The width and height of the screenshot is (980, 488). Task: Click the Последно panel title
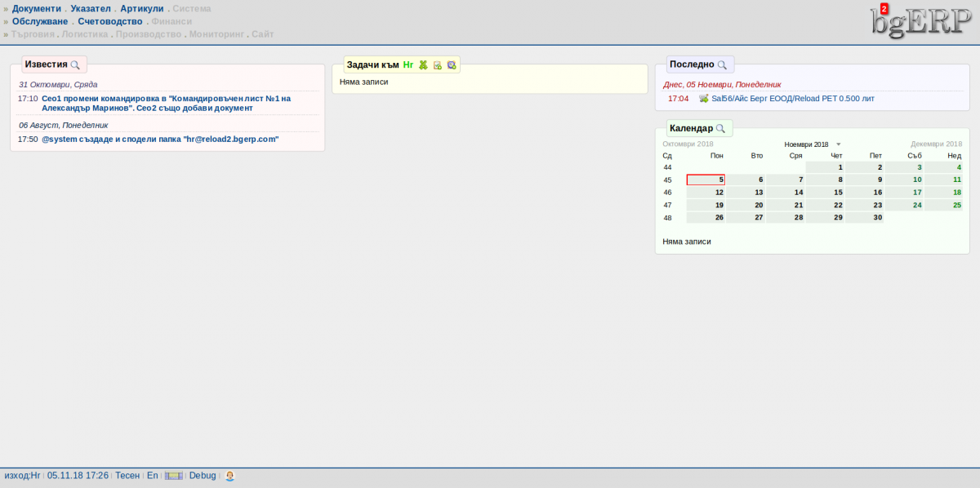(x=692, y=64)
